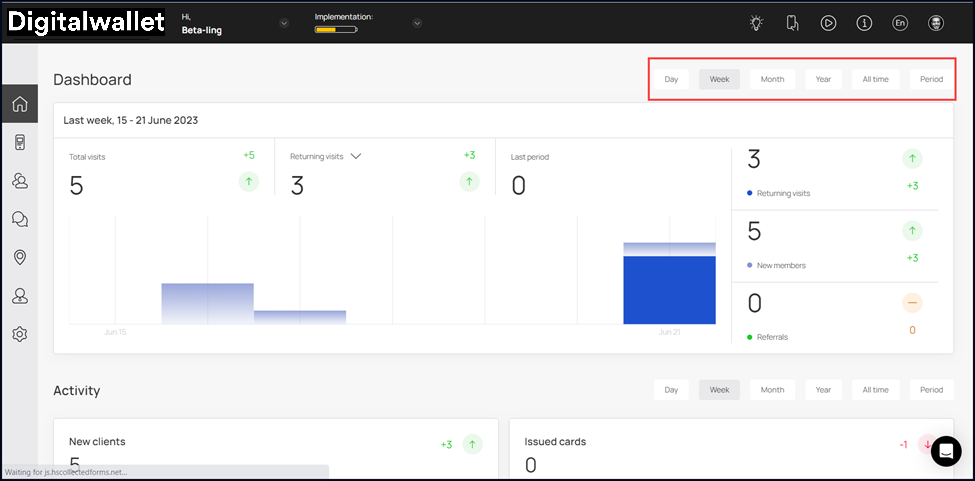
Task: Open the Home dashboard sidebar icon
Action: coord(19,104)
